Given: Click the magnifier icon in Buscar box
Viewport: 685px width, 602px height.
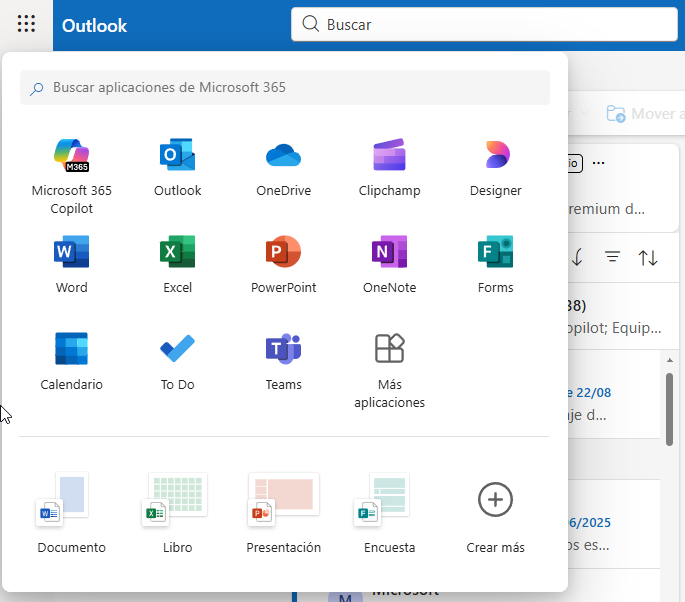Looking at the screenshot, I should (311, 24).
